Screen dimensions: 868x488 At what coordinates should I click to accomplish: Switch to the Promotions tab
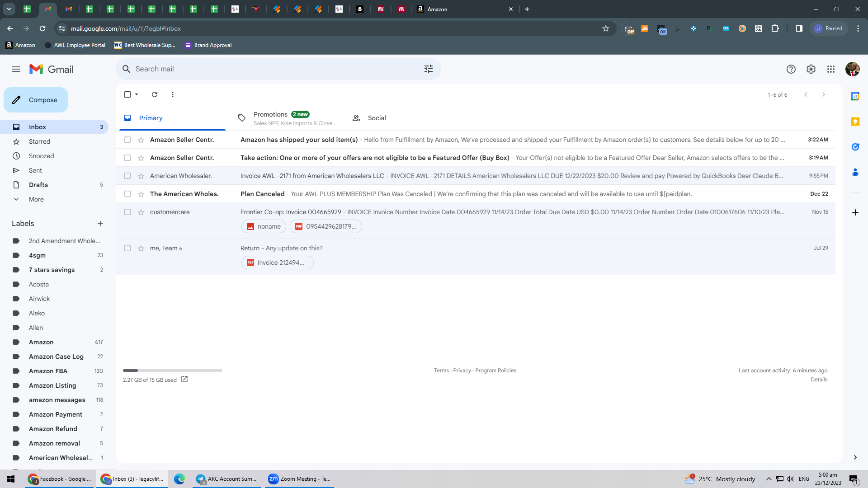pyautogui.click(x=287, y=118)
